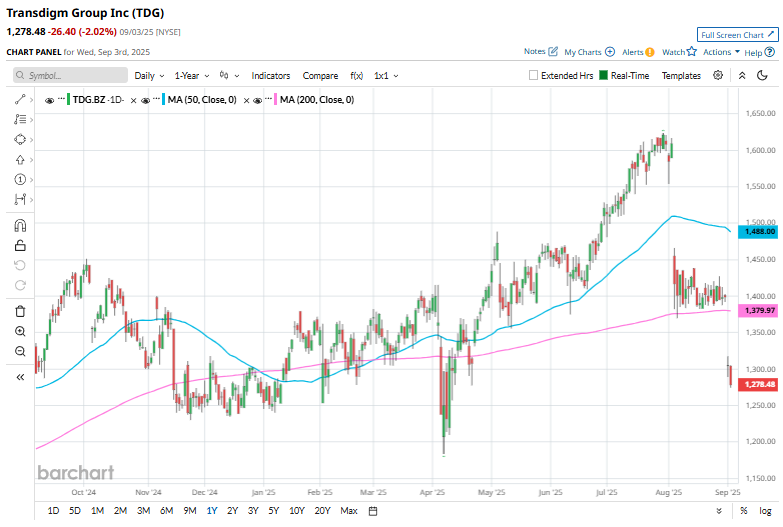
Task: Open Help question mark icon
Action: pos(770,52)
